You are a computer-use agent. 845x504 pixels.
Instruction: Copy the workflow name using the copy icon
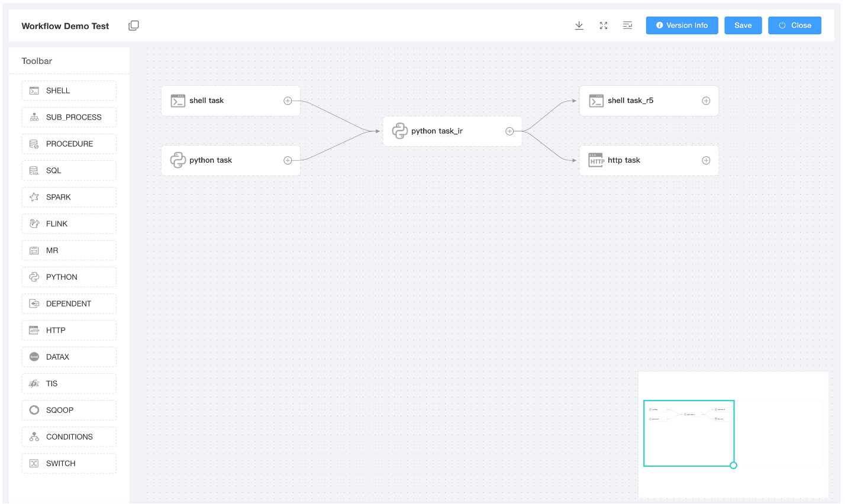click(x=134, y=25)
